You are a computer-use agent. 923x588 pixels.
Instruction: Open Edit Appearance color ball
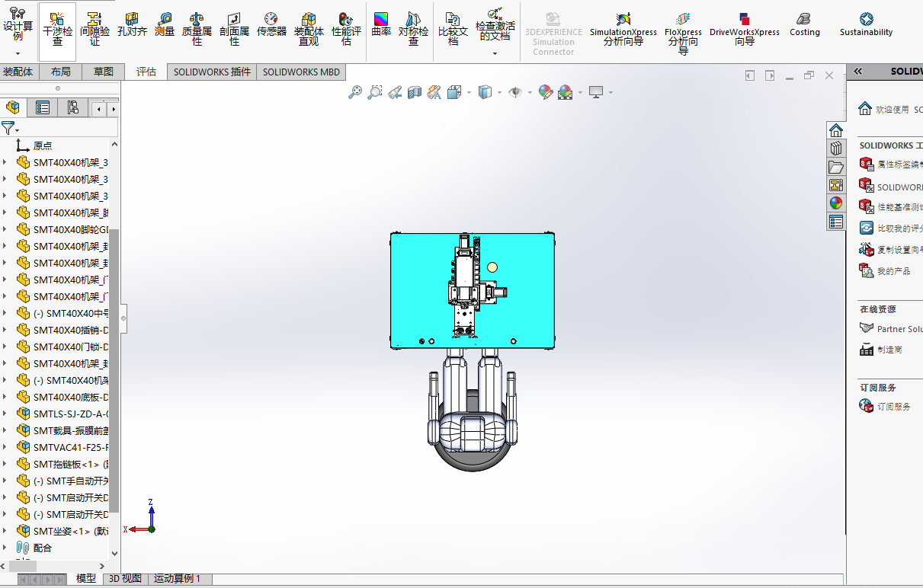[545, 92]
